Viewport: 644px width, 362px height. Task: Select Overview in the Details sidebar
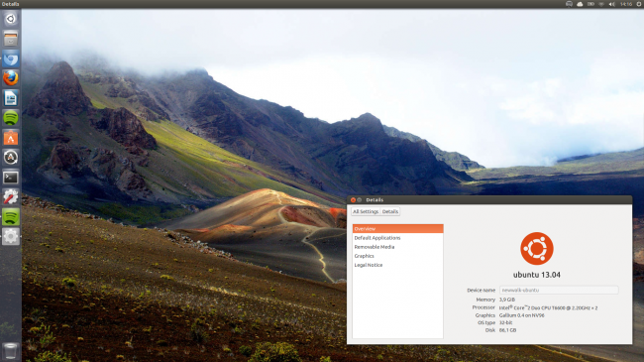tap(397, 229)
